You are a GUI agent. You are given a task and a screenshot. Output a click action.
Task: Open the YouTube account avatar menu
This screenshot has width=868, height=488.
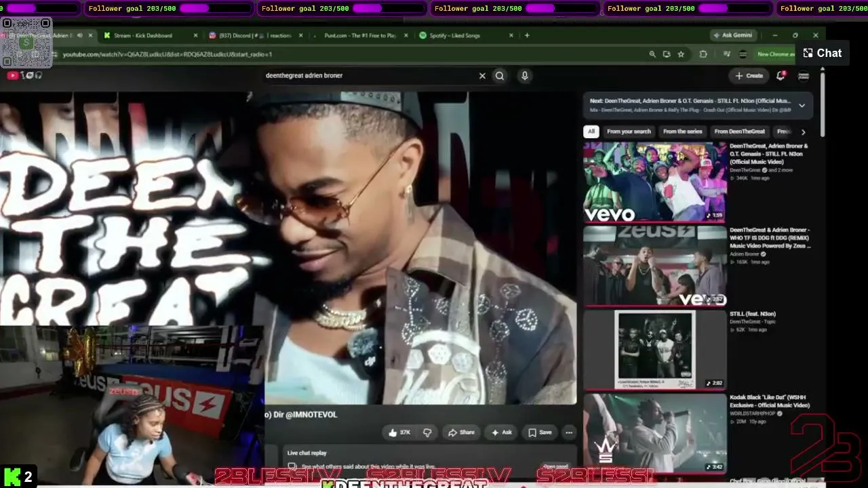[x=804, y=76]
